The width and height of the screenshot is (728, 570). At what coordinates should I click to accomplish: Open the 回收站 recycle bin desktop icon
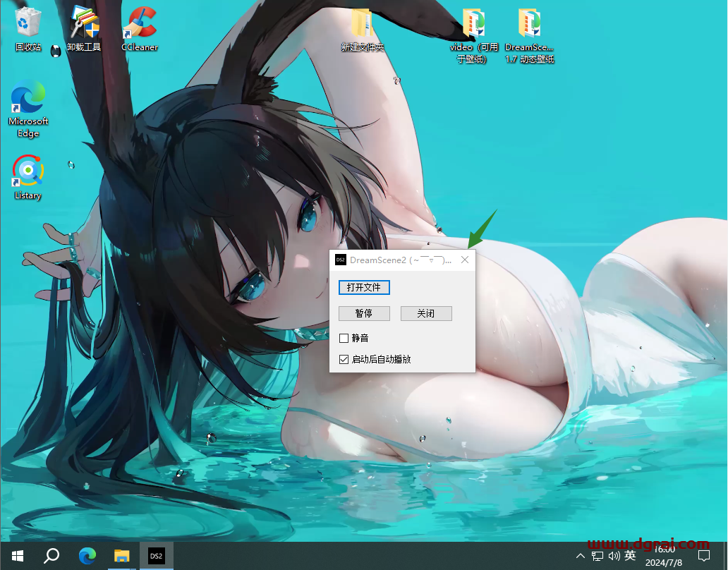click(x=28, y=29)
